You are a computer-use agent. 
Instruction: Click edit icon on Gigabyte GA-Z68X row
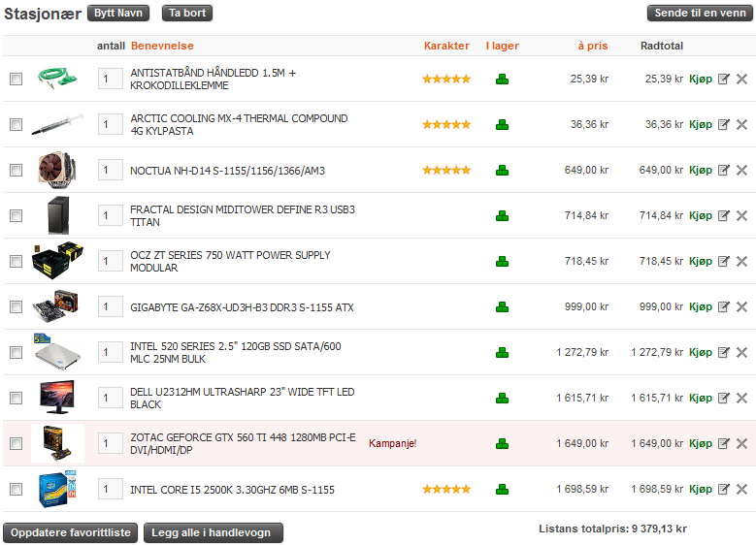tap(724, 307)
